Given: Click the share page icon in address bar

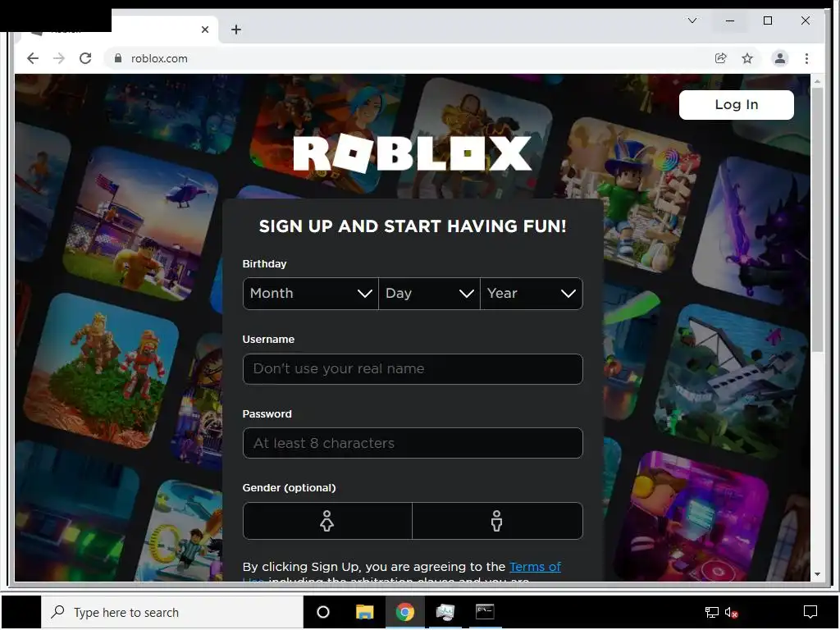Looking at the screenshot, I should (721, 58).
